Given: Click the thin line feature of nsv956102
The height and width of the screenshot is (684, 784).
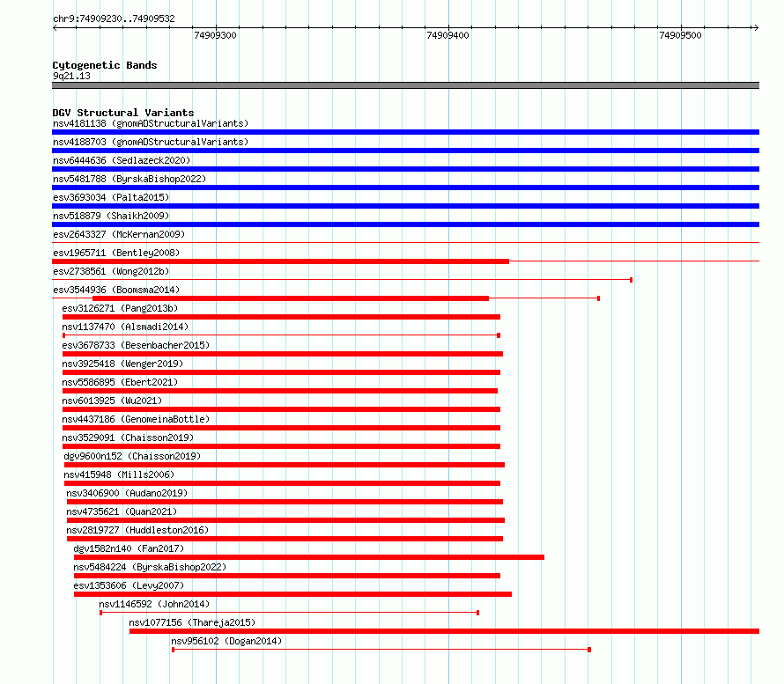Looking at the screenshot, I should 381,650.
